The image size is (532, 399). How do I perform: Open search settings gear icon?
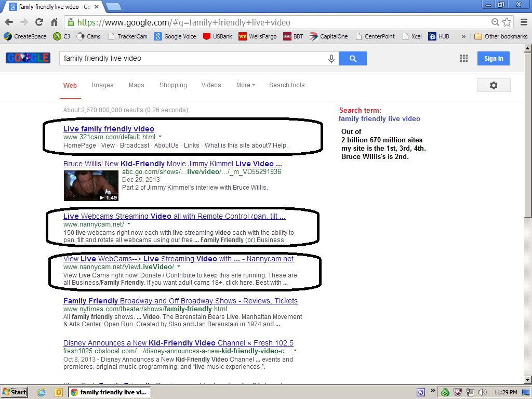click(494, 85)
